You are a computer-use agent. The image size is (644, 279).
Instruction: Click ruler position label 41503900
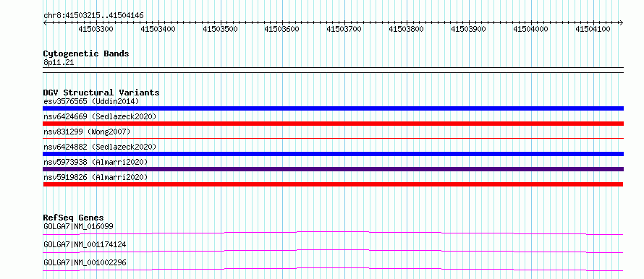469,29
